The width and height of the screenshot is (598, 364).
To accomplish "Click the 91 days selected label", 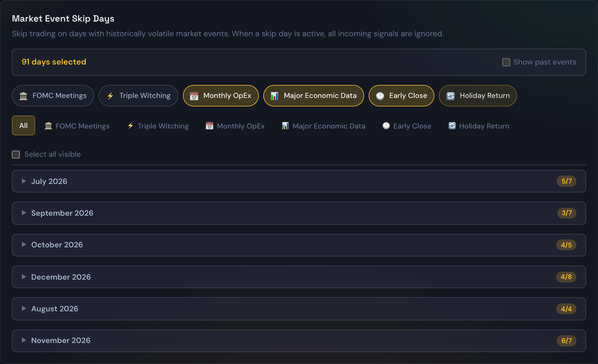I will (x=54, y=62).
